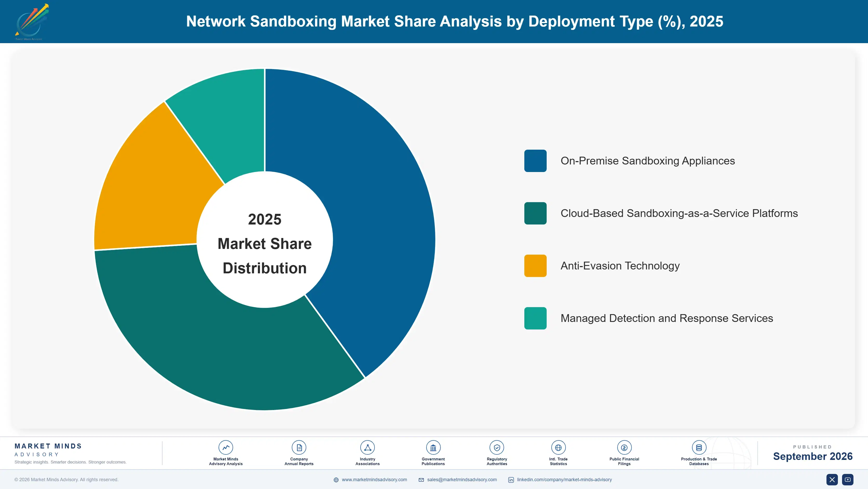Open the YouTube icon in footer
868x489 pixels.
point(847,480)
